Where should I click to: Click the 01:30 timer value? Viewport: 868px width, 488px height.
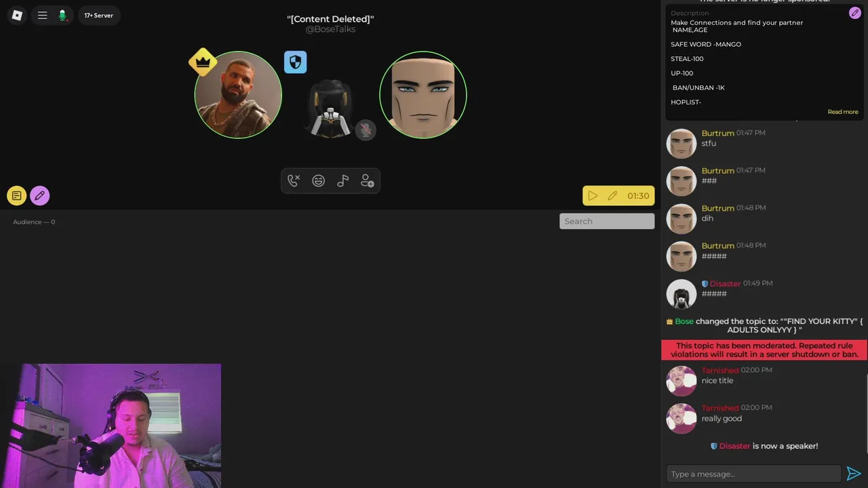click(638, 196)
